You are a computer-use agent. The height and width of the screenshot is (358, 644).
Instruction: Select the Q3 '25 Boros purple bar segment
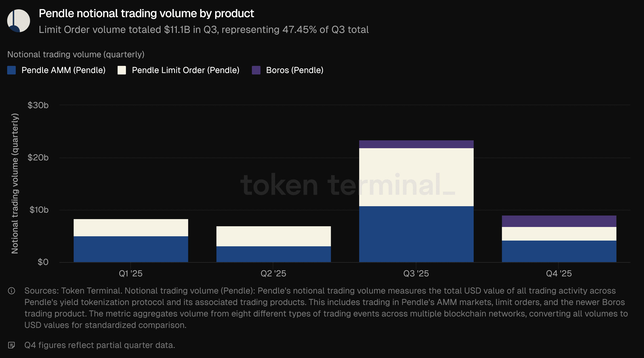[x=416, y=144]
